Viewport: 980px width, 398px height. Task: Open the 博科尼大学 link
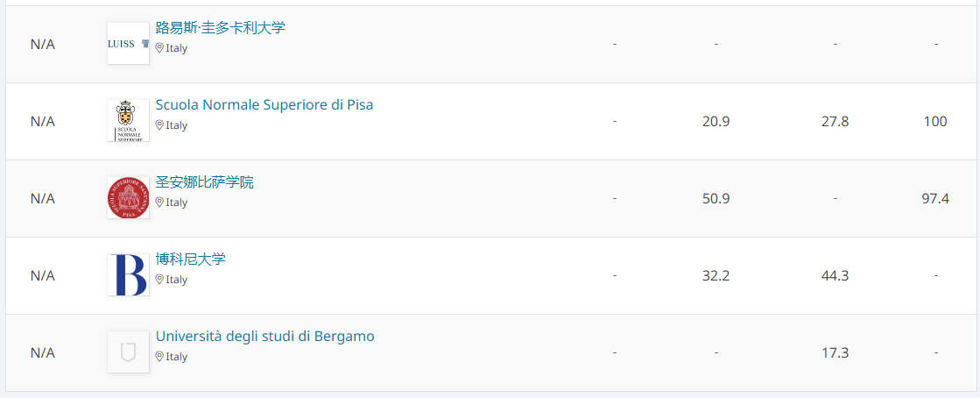click(191, 259)
